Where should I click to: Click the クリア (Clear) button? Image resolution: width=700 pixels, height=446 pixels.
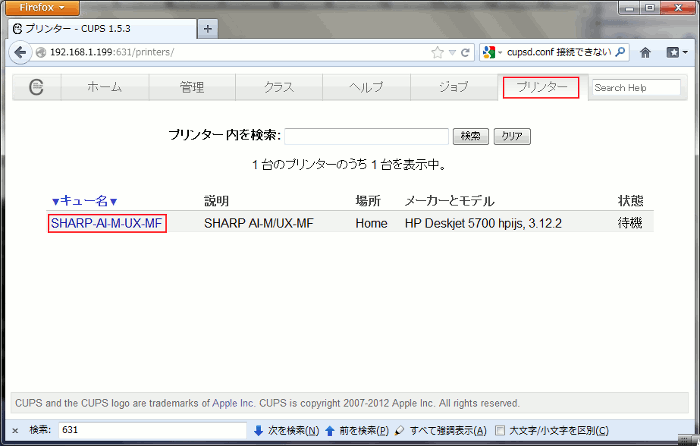(511, 136)
